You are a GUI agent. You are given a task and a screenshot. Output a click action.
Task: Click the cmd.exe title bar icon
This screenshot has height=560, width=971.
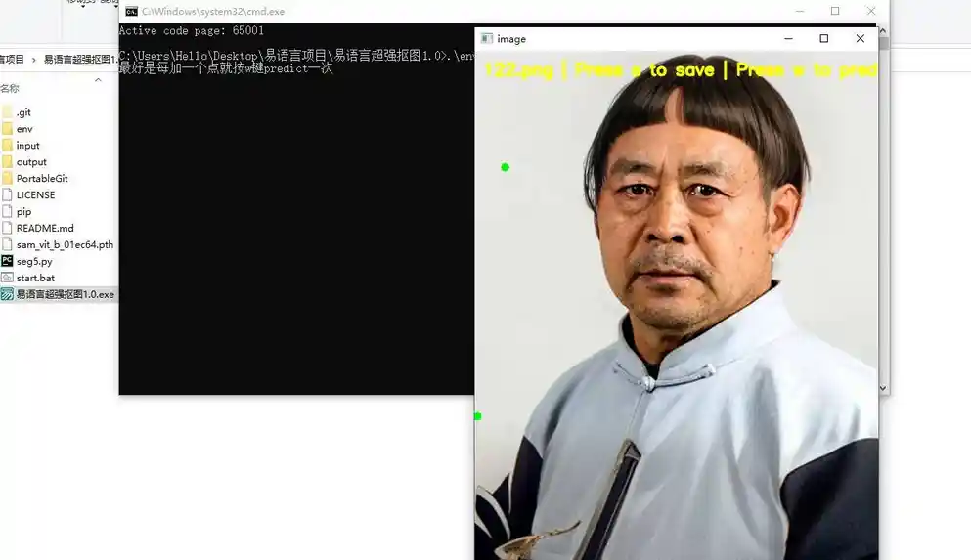pos(131,12)
